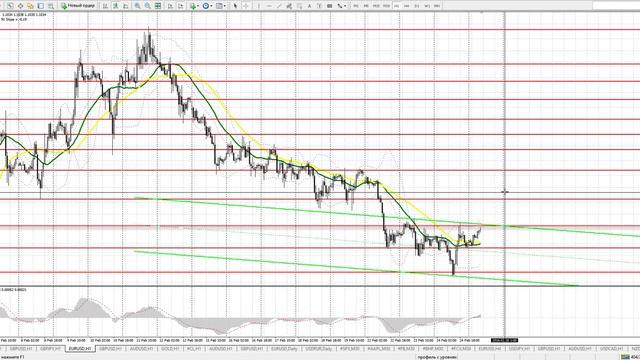The width and height of the screenshot is (640, 360).
Task: Open the GOLD,H1 chart tab
Action: [x=170, y=349]
